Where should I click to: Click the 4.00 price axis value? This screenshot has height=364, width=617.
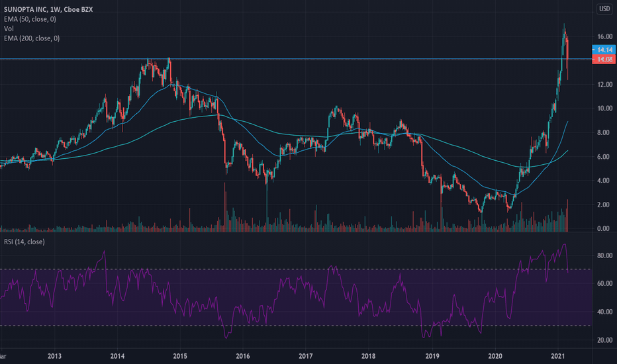point(603,181)
